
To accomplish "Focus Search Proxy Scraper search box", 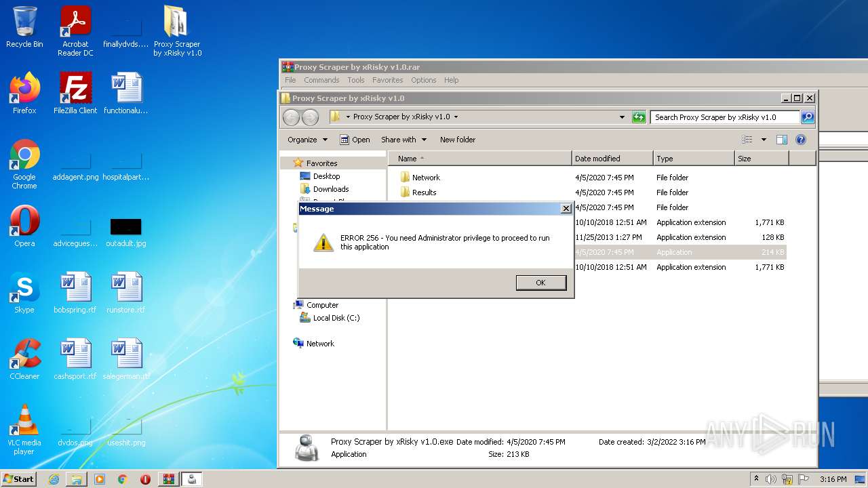I will (x=724, y=117).
